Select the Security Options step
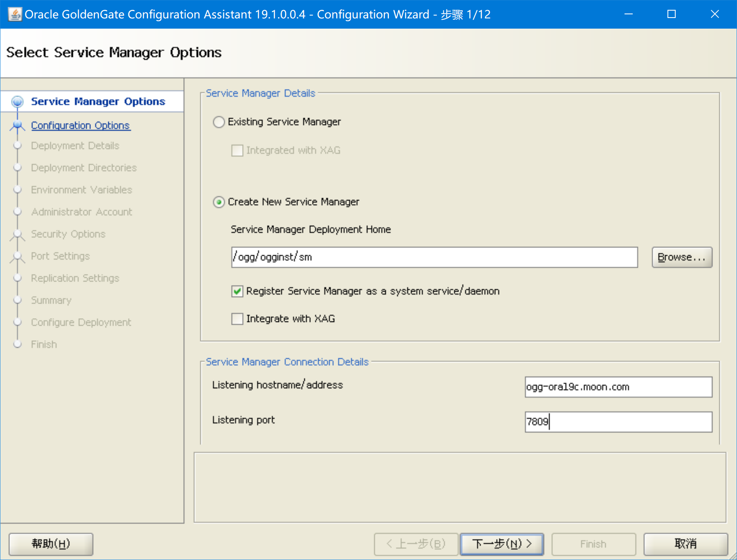The image size is (737, 560). [x=68, y=234]
